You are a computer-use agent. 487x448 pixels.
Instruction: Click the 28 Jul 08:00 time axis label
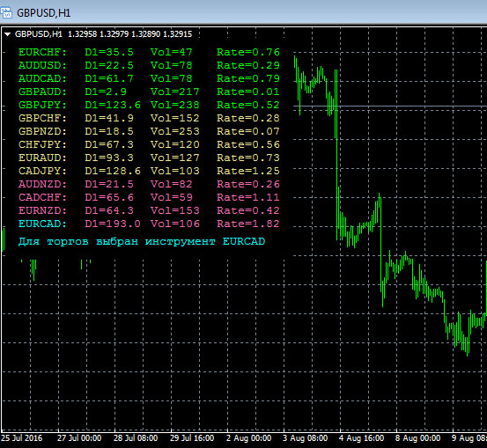(136, 438)
